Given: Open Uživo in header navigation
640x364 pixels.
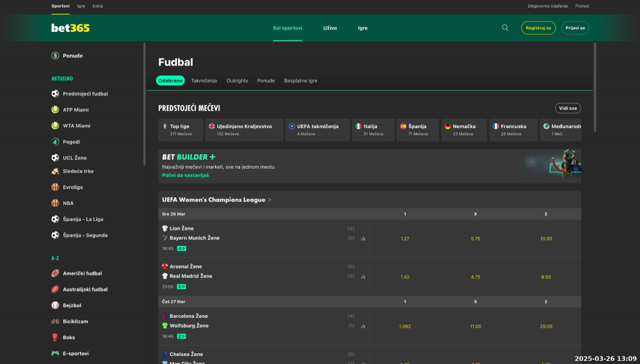Looking at the screenshot, I should click(330, 28).
